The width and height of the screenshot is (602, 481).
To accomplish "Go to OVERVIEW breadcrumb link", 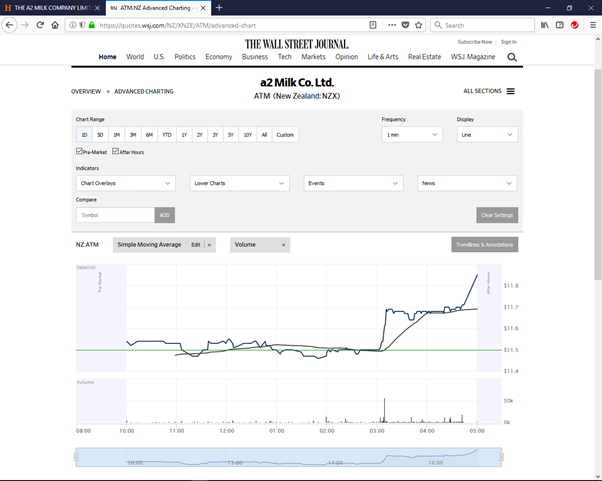I will [86, 91].
